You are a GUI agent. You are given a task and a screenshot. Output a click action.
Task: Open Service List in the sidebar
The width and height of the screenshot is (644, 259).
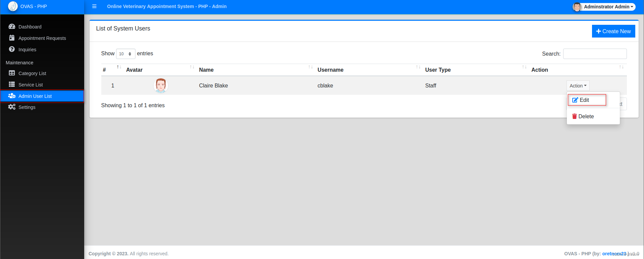click(42, 84)
